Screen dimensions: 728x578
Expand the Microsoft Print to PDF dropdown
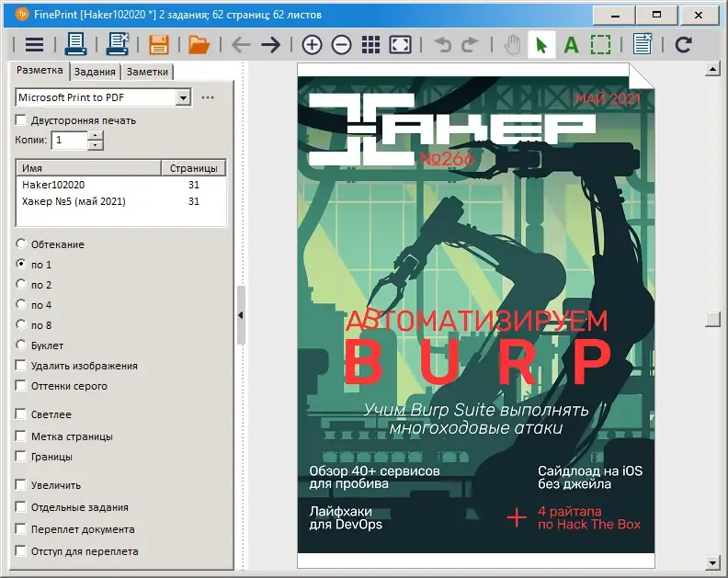tap(184, 97)
